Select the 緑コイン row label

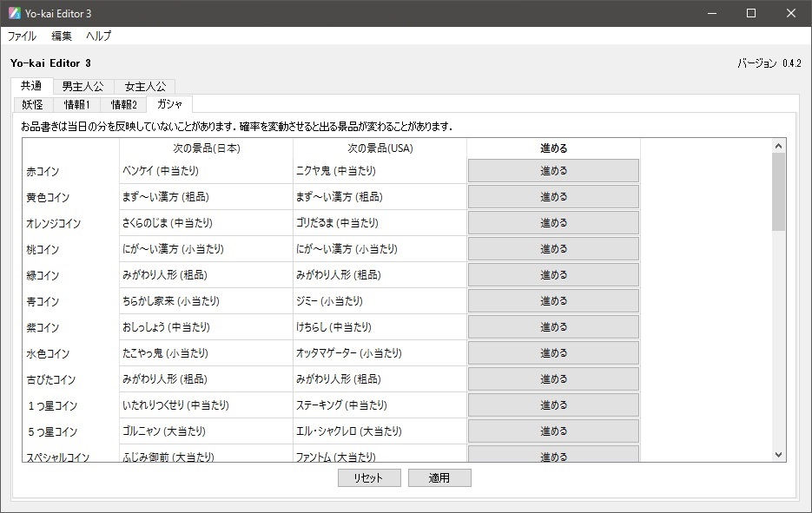[43, 275]
